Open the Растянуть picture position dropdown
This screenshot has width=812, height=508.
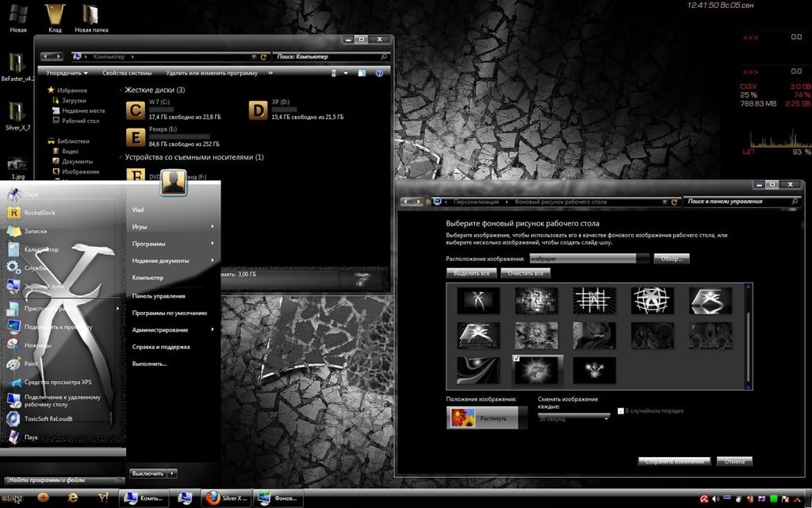pos(487,418)
